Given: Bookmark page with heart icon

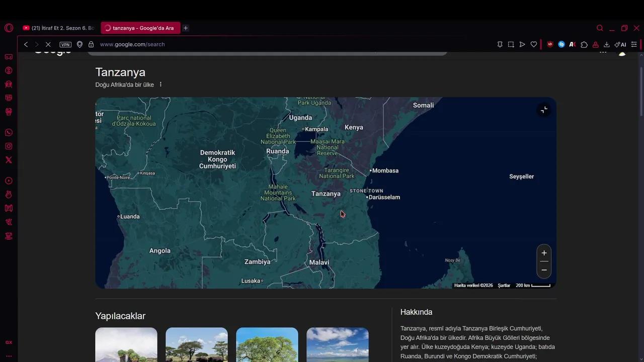Looking at the screenshot, I should [534, 44].
